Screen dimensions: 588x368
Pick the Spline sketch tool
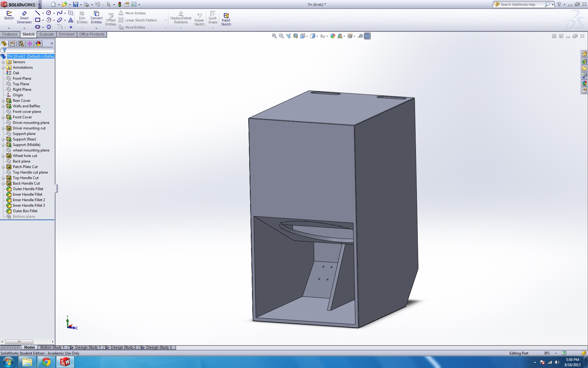click(60, 13)
